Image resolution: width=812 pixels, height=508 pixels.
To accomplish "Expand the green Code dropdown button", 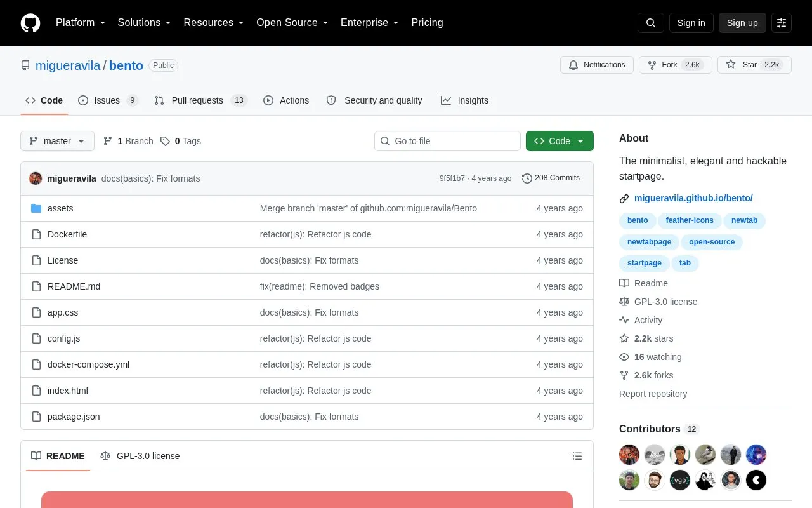I will [560, 141].
